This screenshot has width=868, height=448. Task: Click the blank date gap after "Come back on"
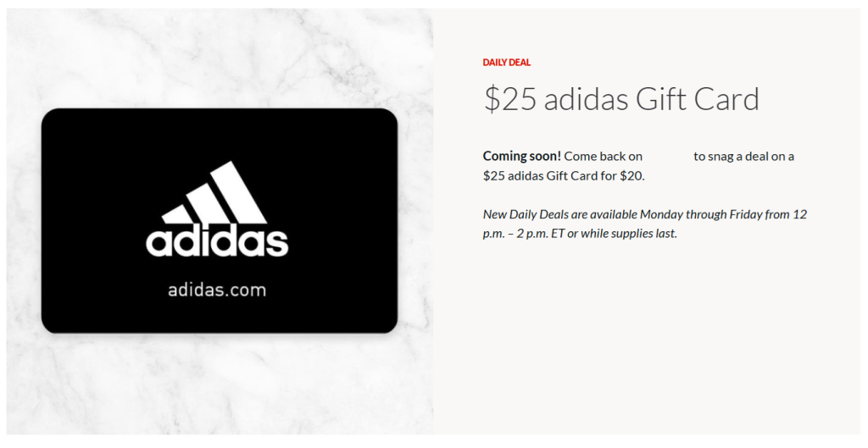tap(668, 156)
